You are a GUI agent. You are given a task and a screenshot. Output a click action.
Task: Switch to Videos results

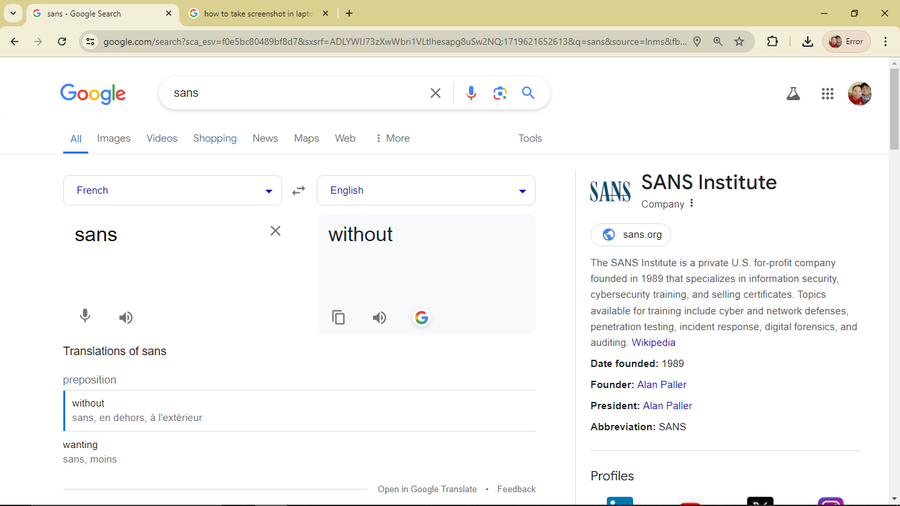pos(162,138)
